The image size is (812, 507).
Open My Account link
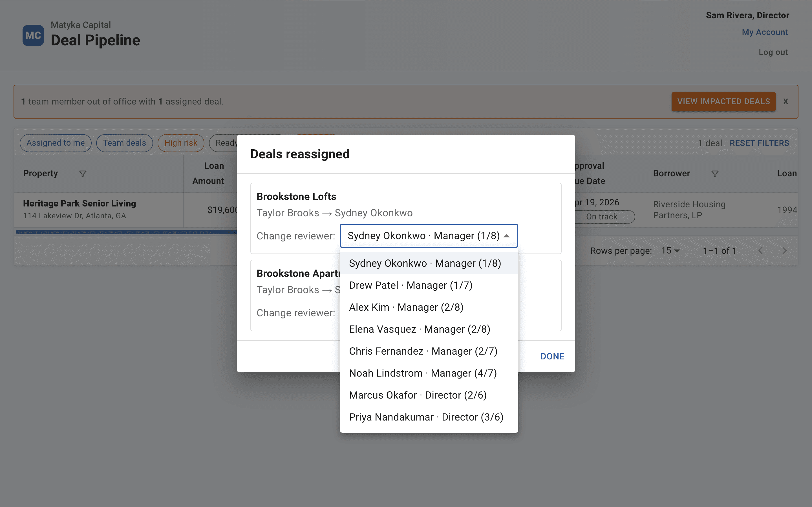pos(765,32)
